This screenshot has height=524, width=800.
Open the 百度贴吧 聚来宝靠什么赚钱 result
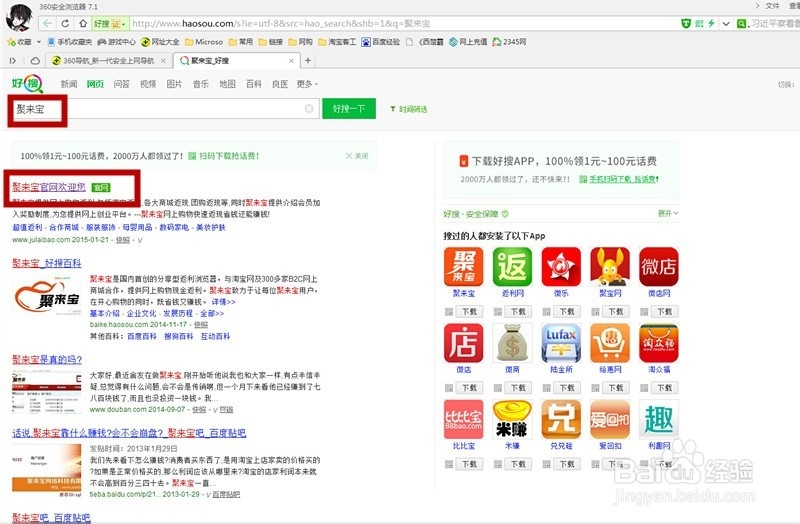129,433
